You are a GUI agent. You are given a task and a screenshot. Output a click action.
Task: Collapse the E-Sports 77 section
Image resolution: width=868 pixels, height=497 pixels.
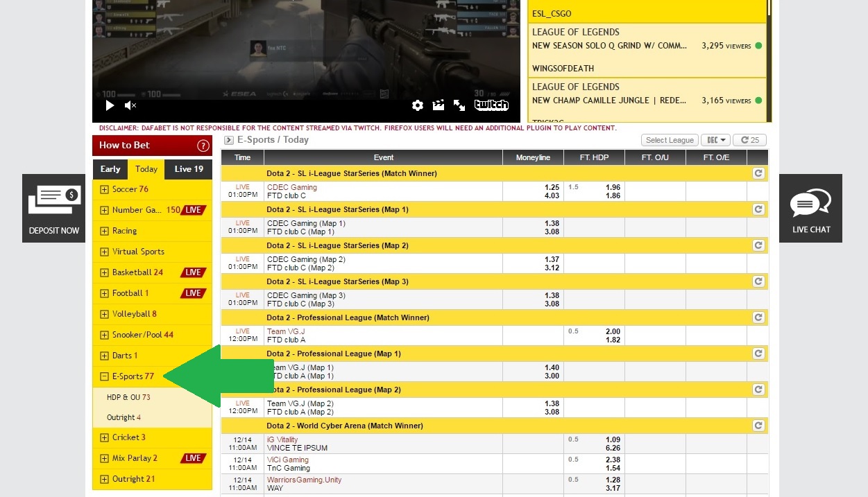103,376
